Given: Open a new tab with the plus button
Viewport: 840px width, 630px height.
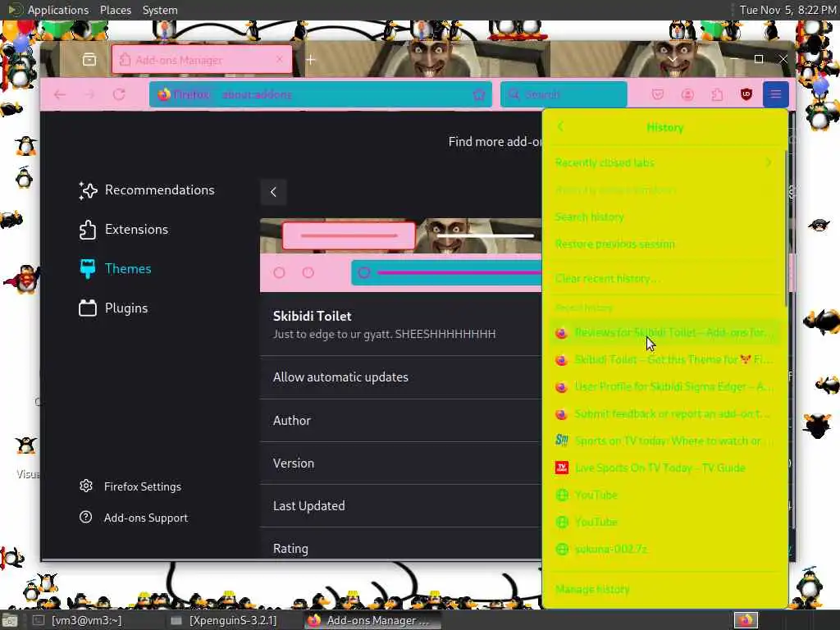Looking at the screenshot, I should click(311, 59).
